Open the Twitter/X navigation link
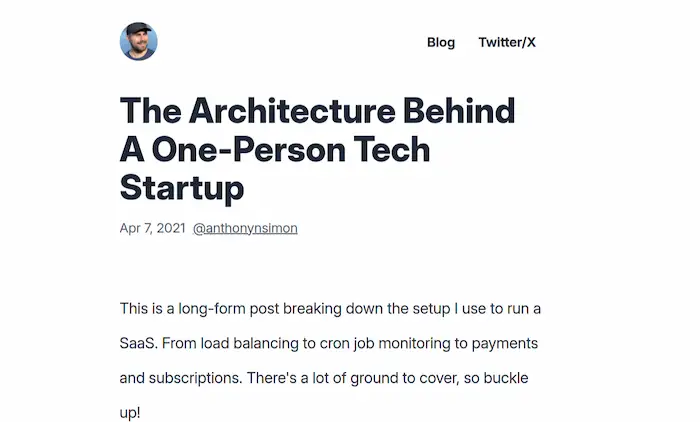 [507, 42]
